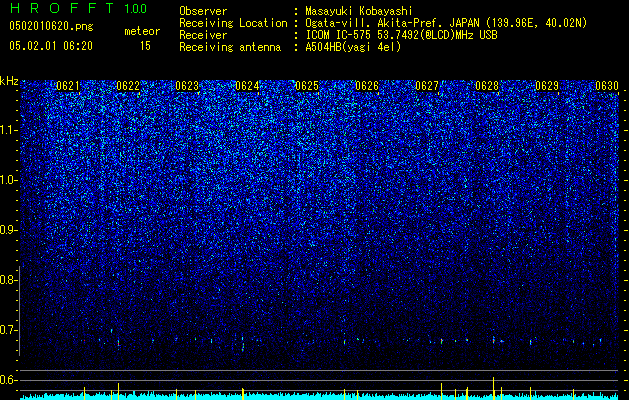Select the file name 0502010620.png

[x=51, y=26]
